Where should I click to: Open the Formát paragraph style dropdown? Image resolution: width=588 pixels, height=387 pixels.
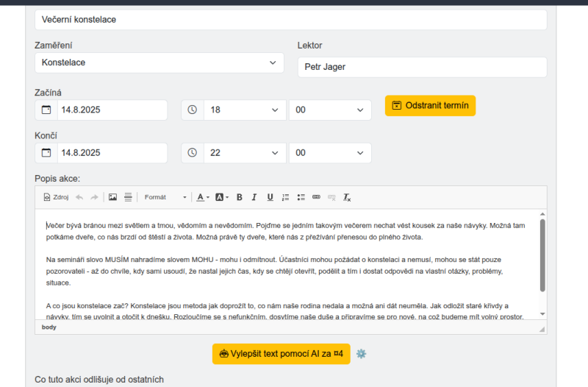tap(165, 197)
